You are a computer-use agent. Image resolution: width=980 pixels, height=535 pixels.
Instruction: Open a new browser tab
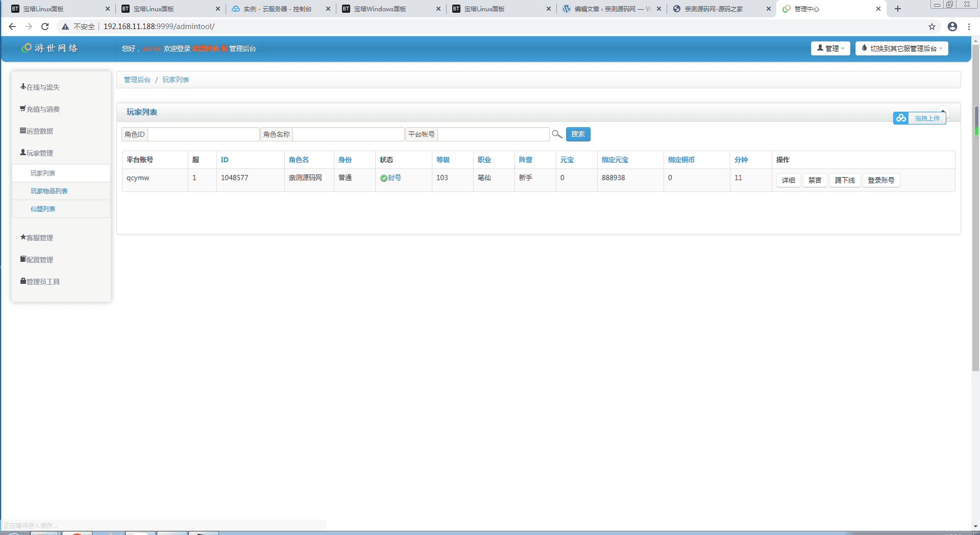[898, 9]
